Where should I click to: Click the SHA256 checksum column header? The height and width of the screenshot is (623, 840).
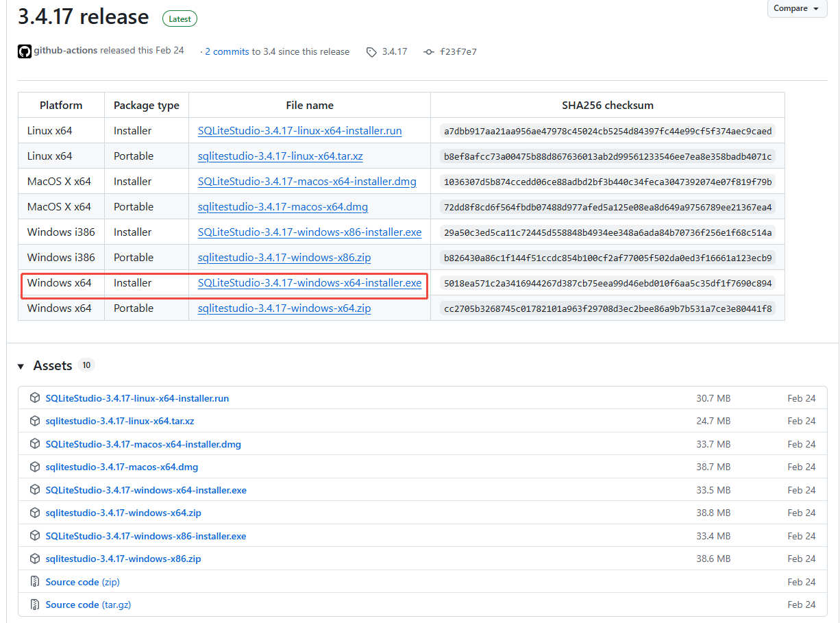[608, 106]
